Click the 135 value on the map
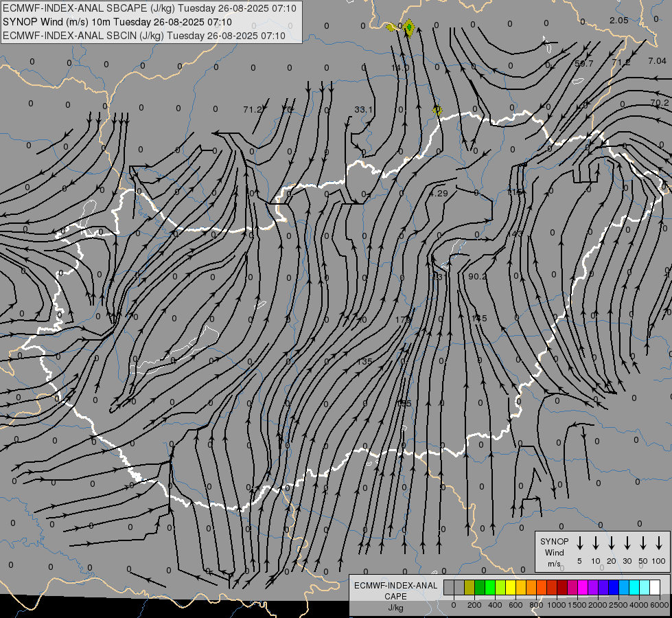672x618 pixels. pyautogui.click(x=364, y=362)
